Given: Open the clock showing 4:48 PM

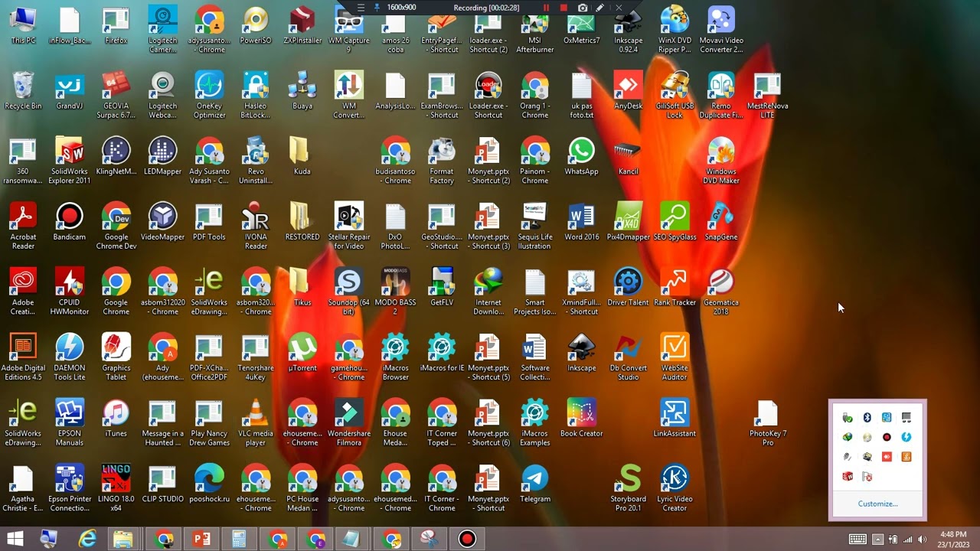Looking at the screenshot, I should (x=953, y=539).
